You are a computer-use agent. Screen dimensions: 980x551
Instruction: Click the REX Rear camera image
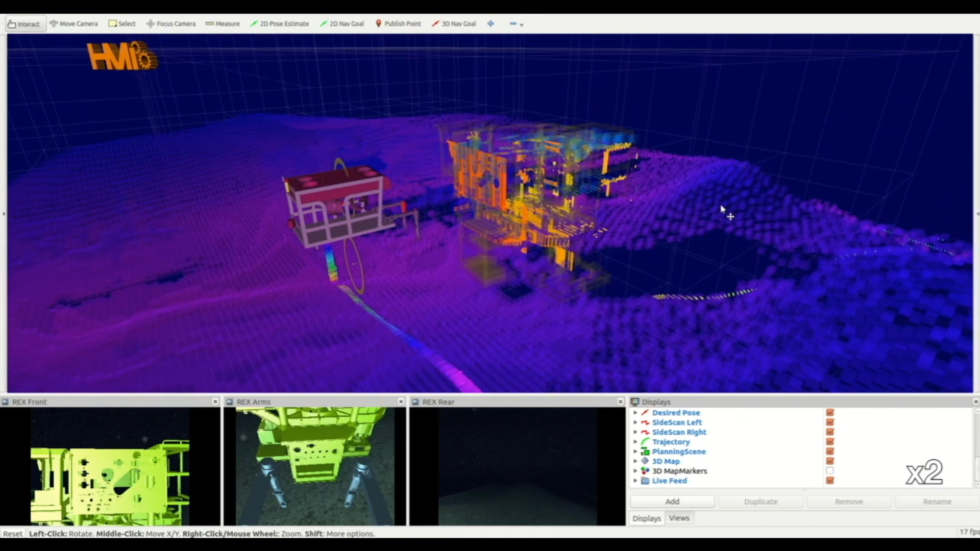[x=517, y=466]
